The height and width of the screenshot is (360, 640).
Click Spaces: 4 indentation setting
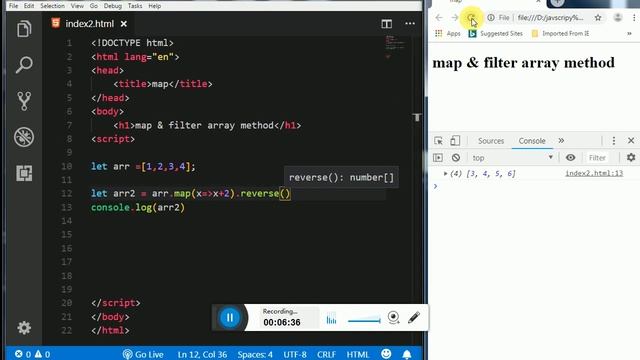pyautogui.click(x=255, y=354)
